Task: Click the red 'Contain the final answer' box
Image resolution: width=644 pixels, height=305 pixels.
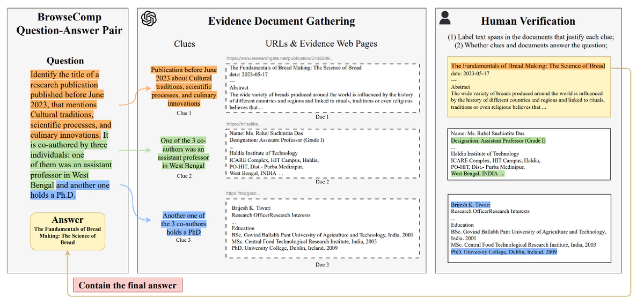Action: point(128,285)
